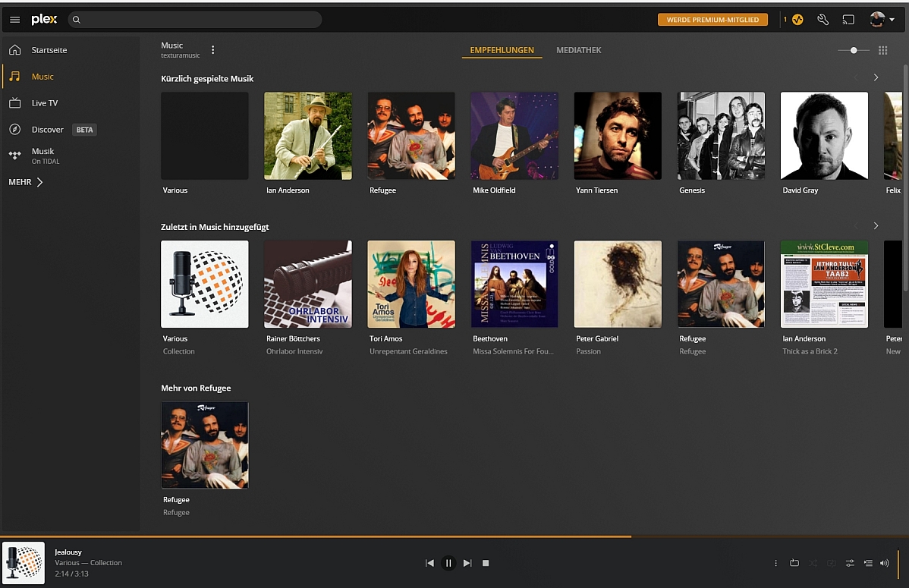Screen dimensions: 909x588
Task: Click into the search field
Action: tap(197, 20)
